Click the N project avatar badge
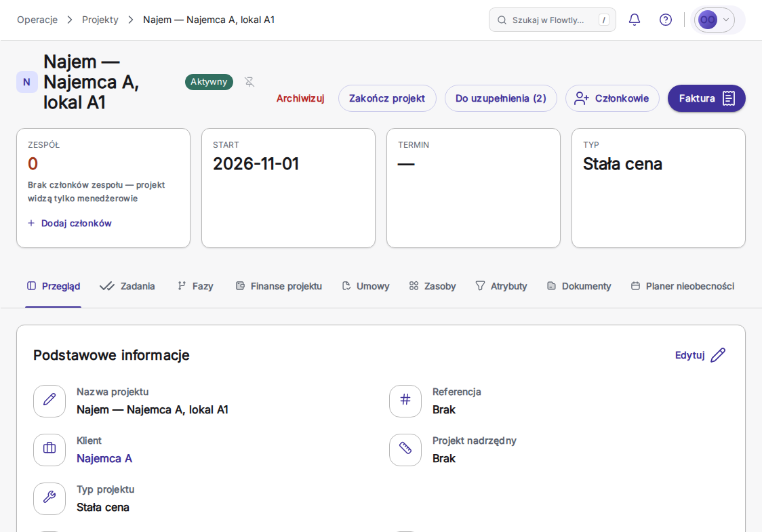The width and height of the screenshot is (762, 532). click(x=26, y=82)
